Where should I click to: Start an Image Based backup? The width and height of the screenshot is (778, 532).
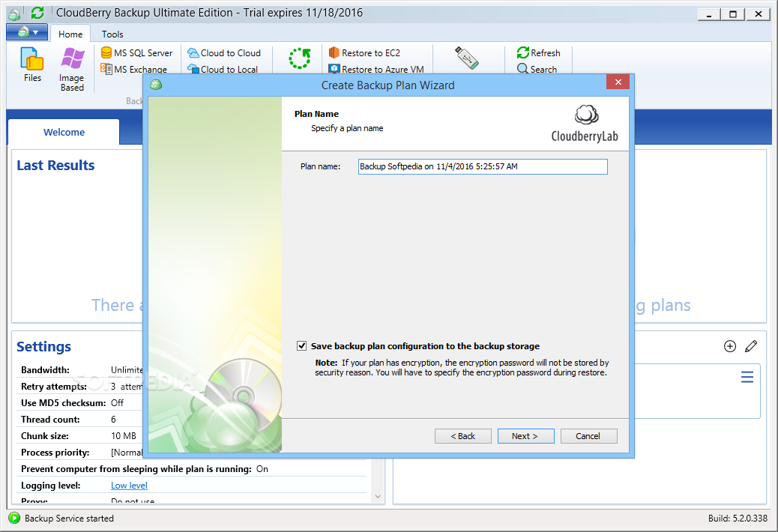click(72, 69)
